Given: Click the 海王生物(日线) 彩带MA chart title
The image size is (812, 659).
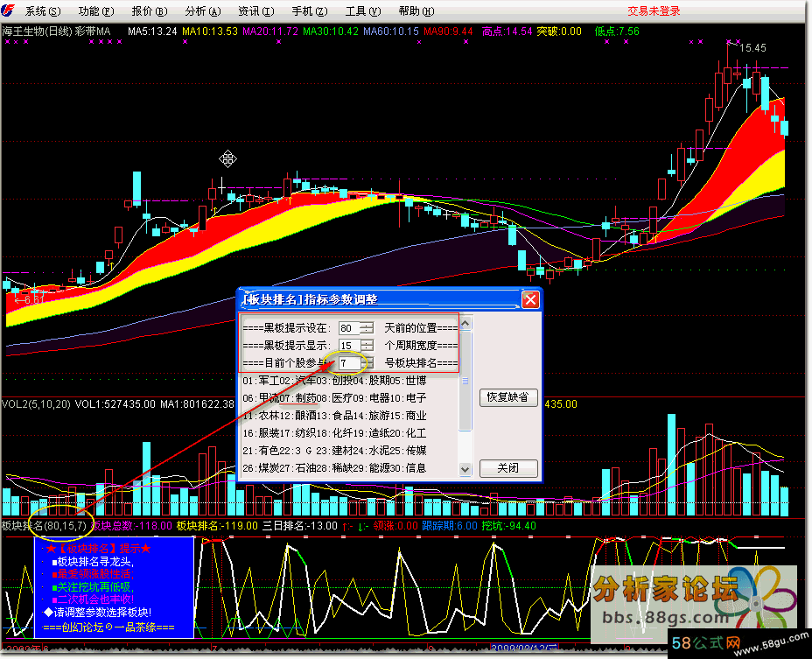Looking at the screenshot, I should tap(56, 32).
